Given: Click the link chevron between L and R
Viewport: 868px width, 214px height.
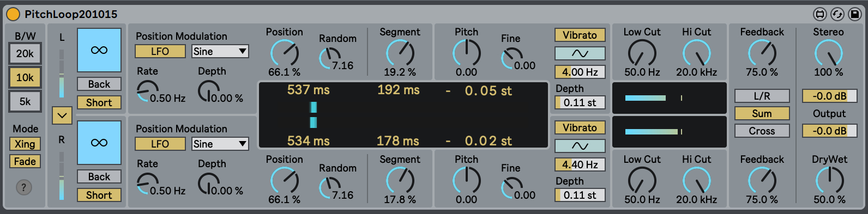Looking at the screenshot, I should (x=62, y=115).
